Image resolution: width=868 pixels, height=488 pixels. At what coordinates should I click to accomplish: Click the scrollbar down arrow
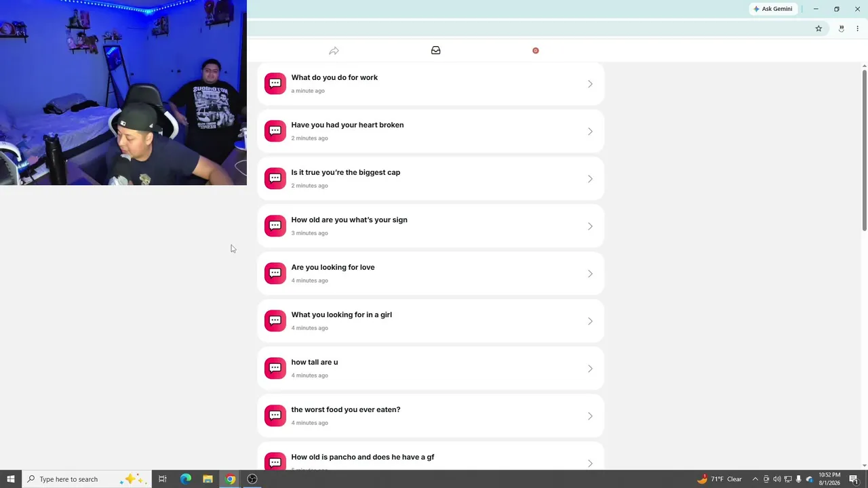pos(864,466)
